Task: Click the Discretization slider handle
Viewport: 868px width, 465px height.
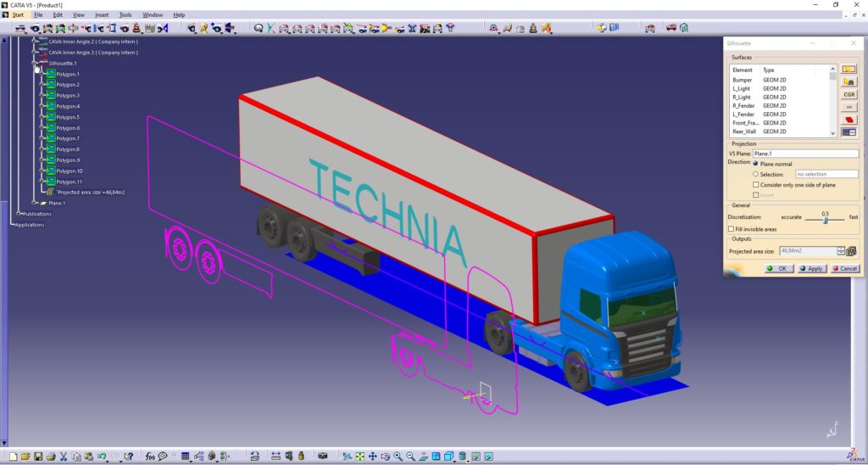Action: [826, 220]
